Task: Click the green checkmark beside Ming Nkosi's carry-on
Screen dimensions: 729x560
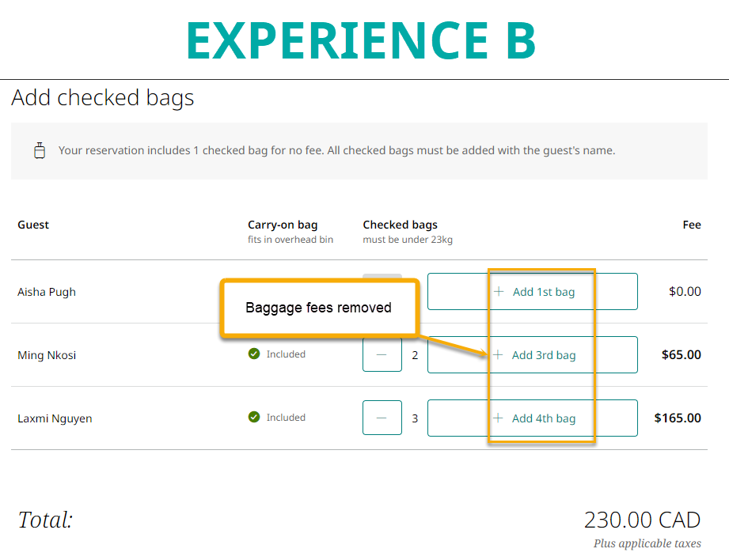Action: coord(254,354)
